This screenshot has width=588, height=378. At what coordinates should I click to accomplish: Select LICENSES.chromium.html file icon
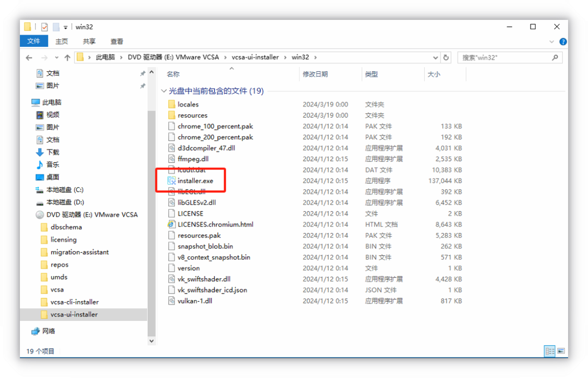[x=172, y=224]
